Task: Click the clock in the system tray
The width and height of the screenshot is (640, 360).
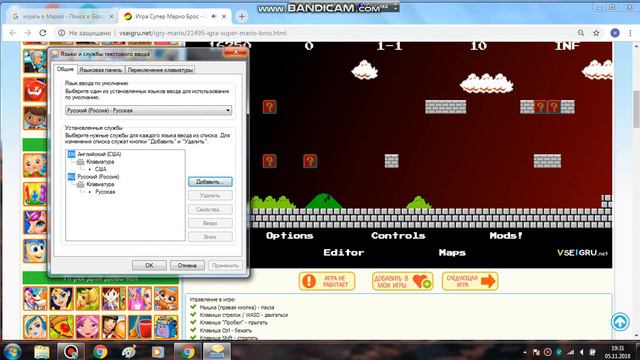Action: coord(618,352)
